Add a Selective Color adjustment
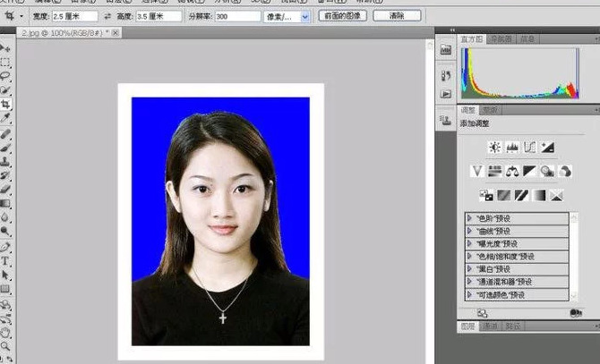 (556, 195)
